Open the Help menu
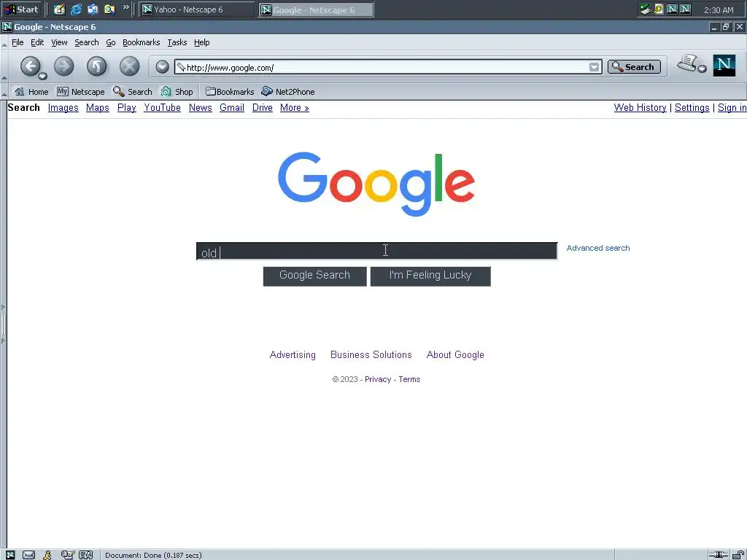 [x=201, y=42]
